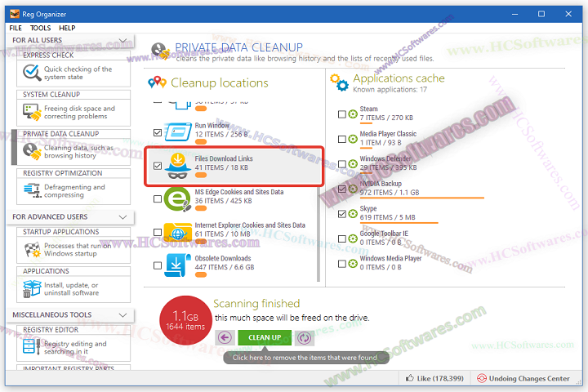
Task: Click the gear icon beside Skype
Action: (353, 214)
